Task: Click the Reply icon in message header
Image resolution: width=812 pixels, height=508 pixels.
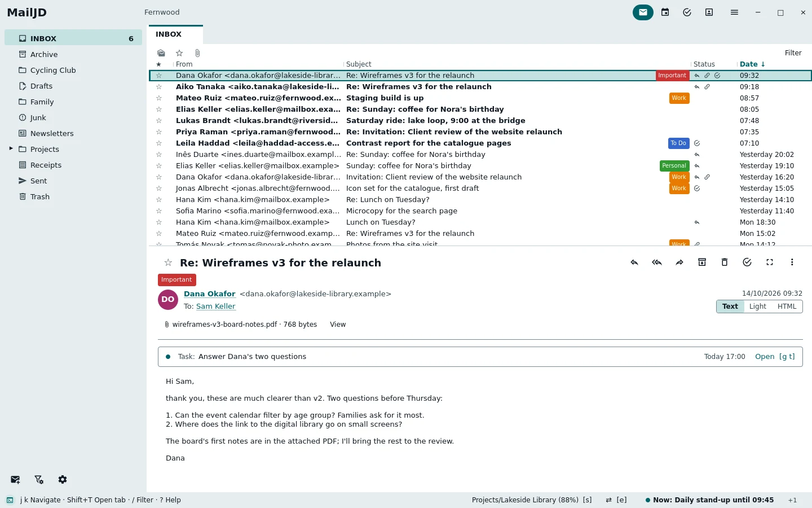Action: [634, 262]
